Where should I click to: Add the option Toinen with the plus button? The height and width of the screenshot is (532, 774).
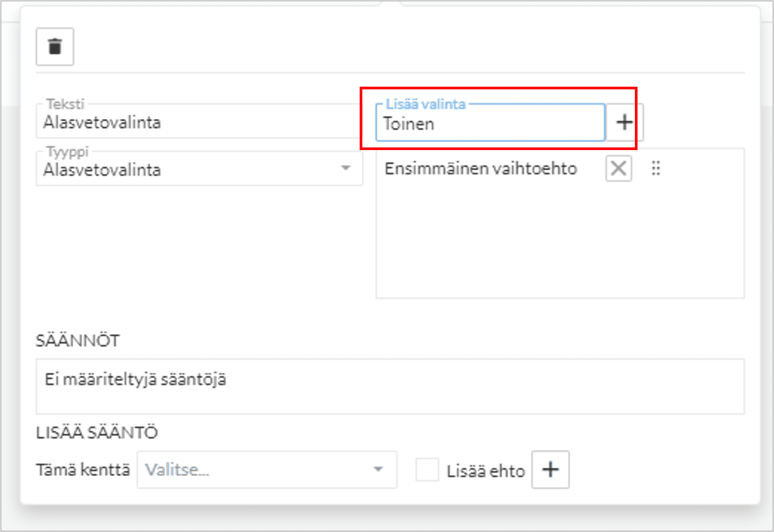[624, 123]
